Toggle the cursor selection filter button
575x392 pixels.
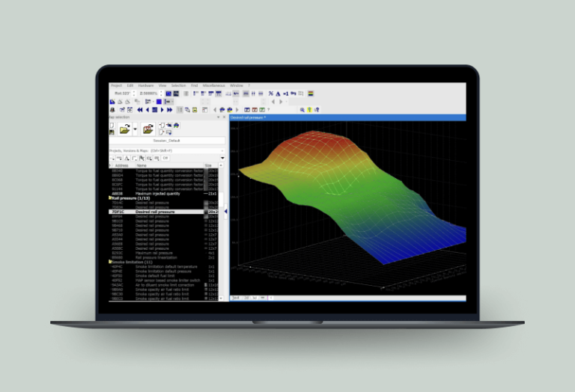[x=142, y=159]
